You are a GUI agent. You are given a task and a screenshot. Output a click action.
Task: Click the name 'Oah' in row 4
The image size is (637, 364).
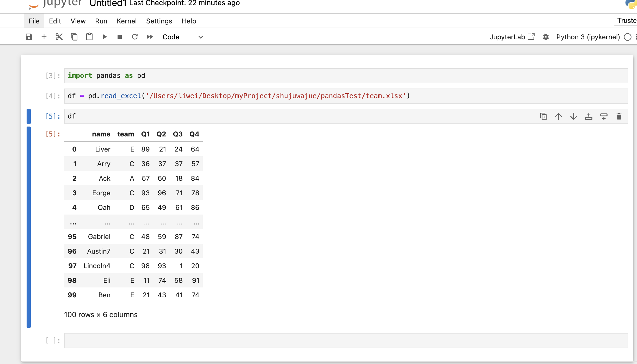pos(104,208)
